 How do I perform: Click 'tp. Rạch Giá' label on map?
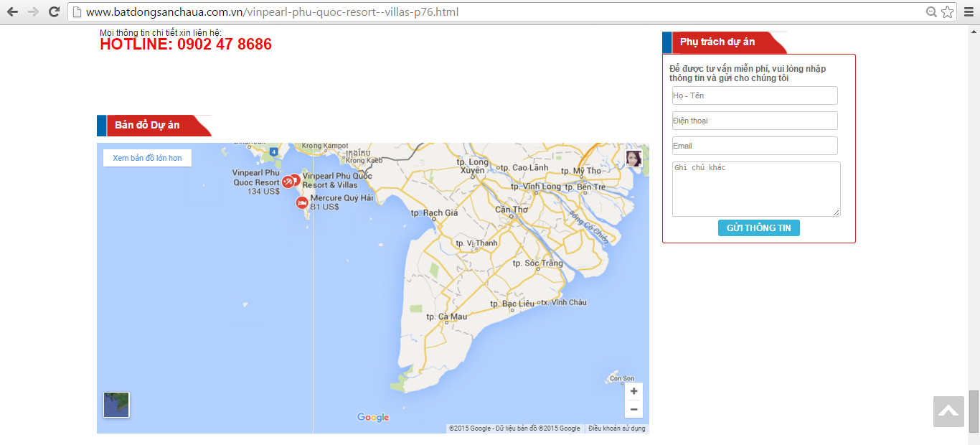point(434,213)
